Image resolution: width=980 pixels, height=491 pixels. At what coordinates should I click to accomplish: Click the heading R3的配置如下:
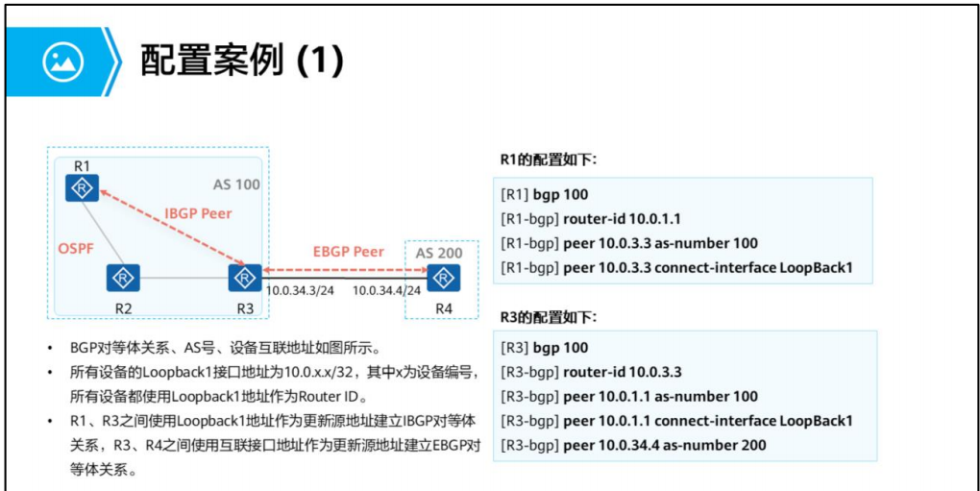[x=549, y=317]
